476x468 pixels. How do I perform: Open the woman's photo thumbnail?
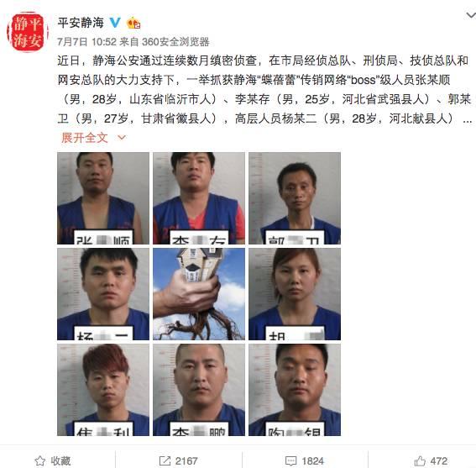coord(295,294)
